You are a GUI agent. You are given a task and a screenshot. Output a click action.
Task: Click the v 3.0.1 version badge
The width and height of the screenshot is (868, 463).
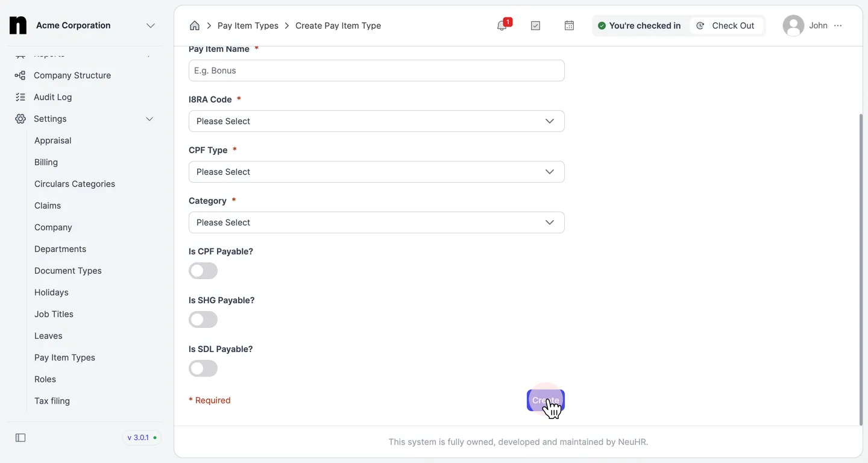point(142,438)
